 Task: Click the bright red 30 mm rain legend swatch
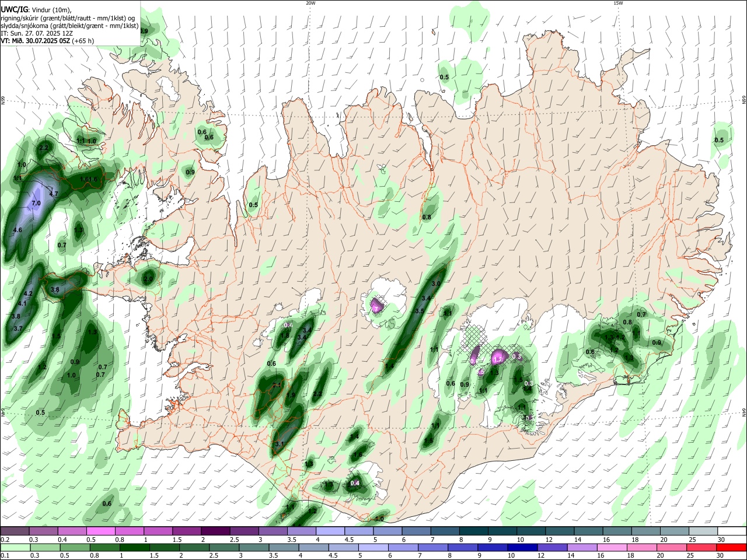pos(732,547)
